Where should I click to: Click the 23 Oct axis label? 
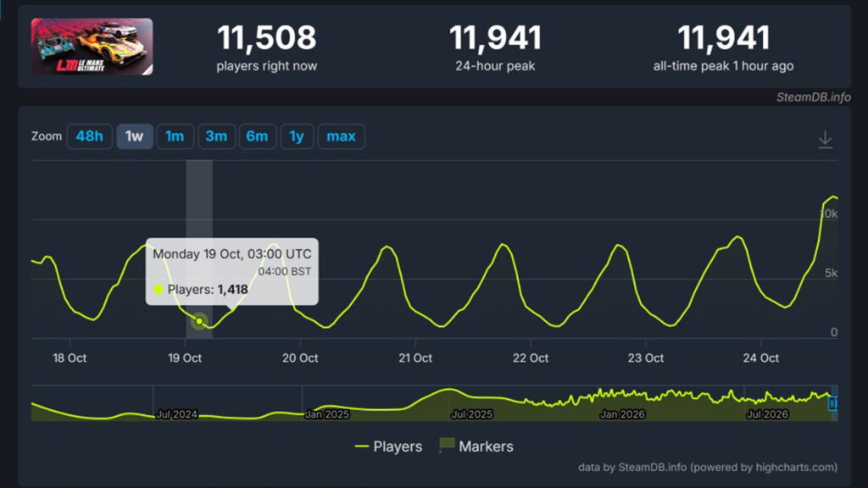click(x=645, y=358)
